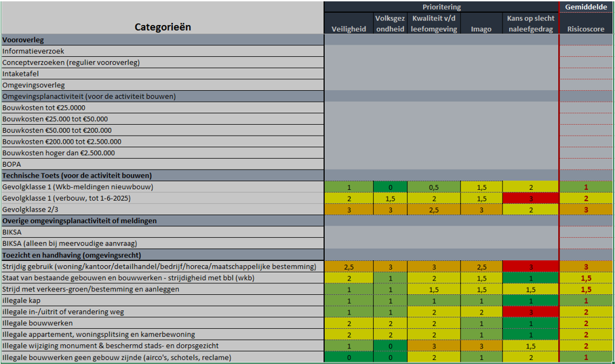The image size is (615, 364).
Task: Click the Veiligheid value for Gevolgklasse 2/3
Action: pyautogui.click(x=349, y=209)
